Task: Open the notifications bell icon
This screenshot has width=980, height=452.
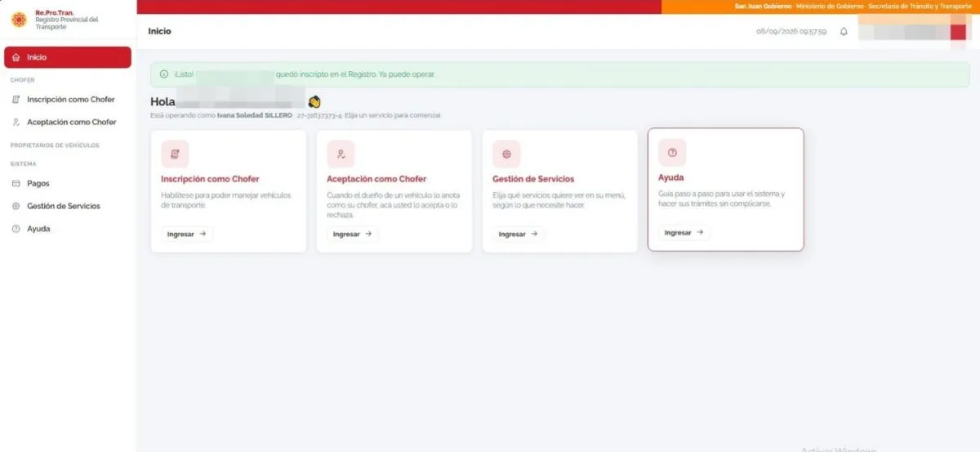Action: point(844,32)
